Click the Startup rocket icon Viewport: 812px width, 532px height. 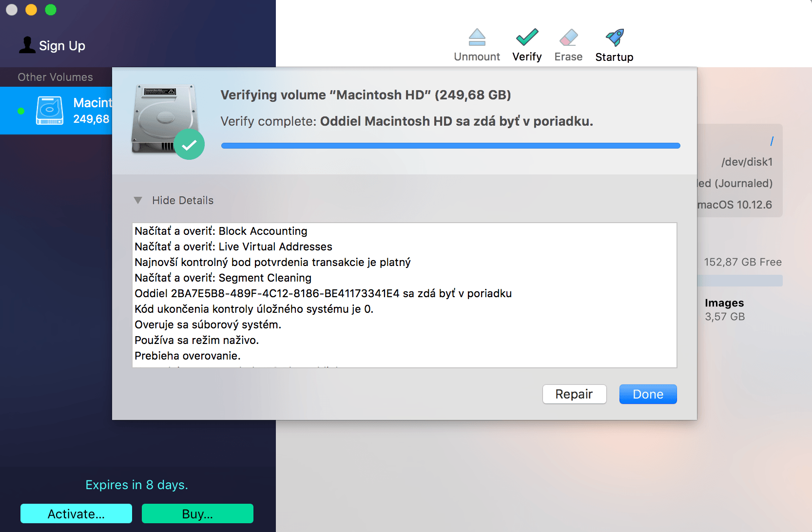(x=614, y=38)
